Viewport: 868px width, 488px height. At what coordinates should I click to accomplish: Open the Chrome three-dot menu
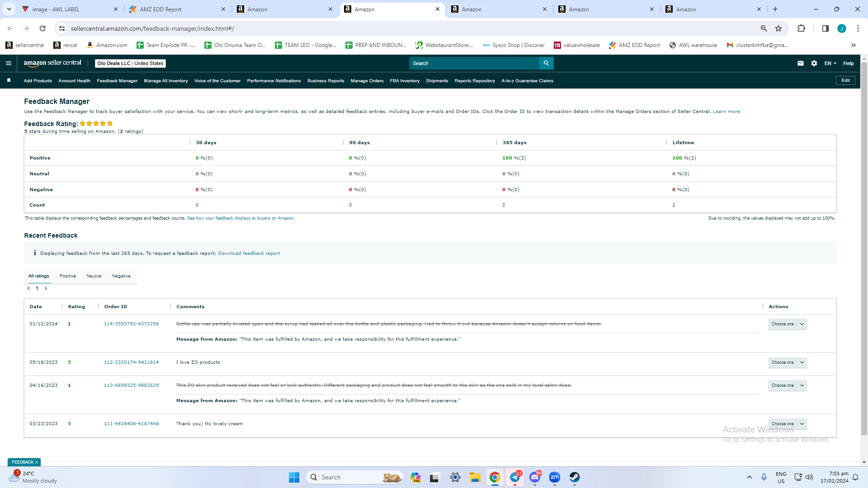(x=858, y=28)
